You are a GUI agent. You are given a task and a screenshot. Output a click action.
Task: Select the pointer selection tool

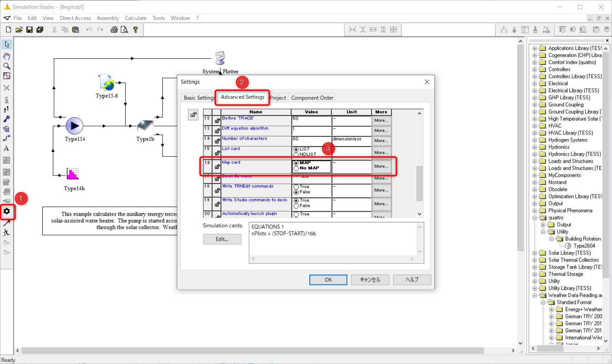6,44
